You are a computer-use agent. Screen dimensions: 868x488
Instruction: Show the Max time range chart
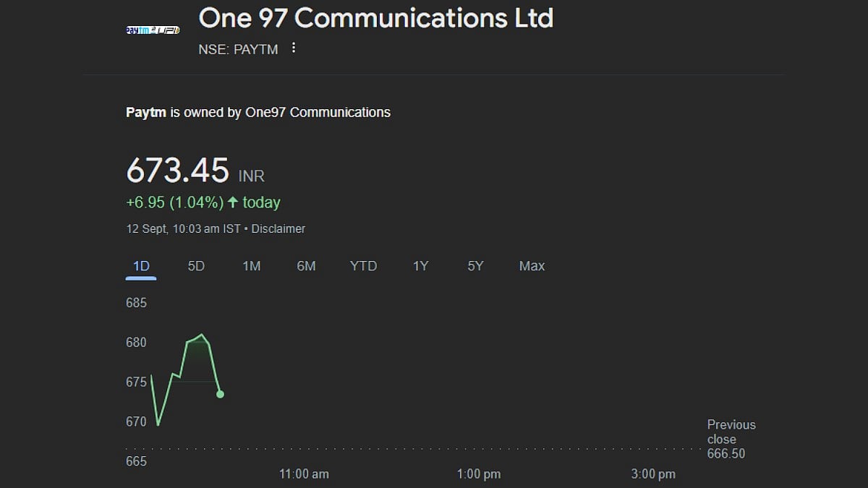click(x=532, y=266)
